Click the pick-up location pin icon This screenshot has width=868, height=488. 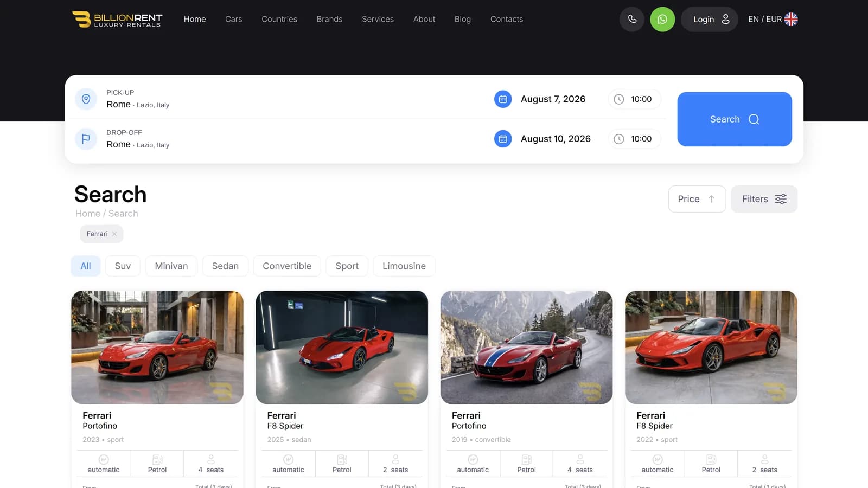(86, 99)
